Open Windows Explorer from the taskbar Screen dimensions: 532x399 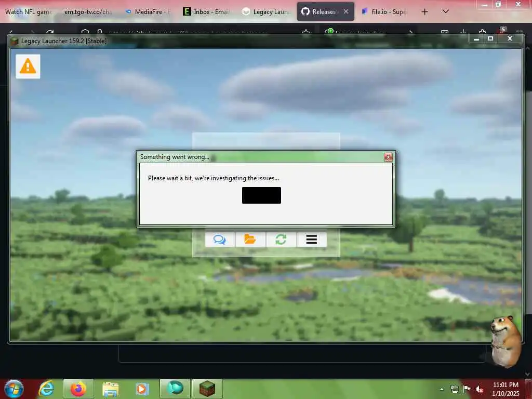pyautogui.click(x=111, y=389)
